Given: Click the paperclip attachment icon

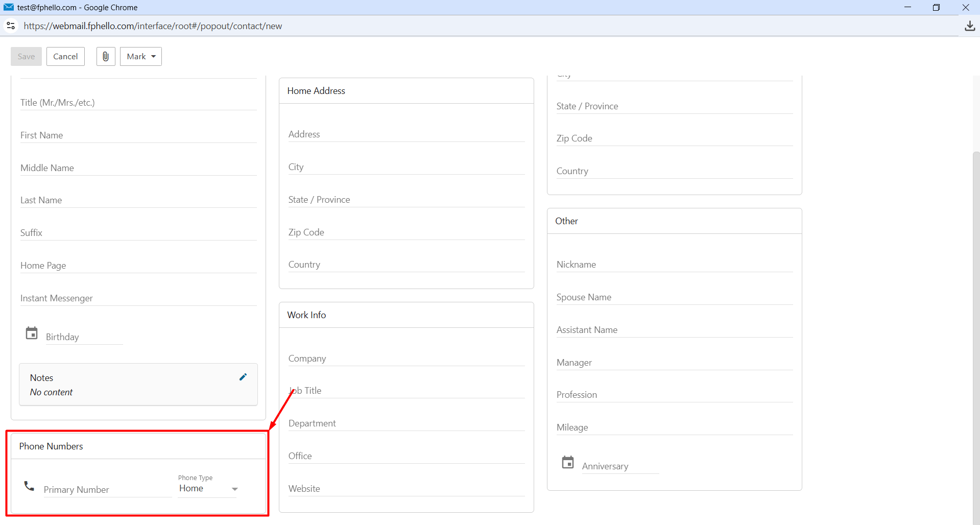Looking at the screenshot, I should [106, 57].
